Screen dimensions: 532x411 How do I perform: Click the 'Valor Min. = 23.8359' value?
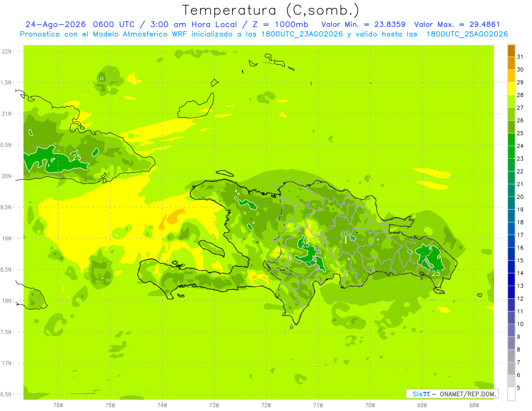(363, 25)
